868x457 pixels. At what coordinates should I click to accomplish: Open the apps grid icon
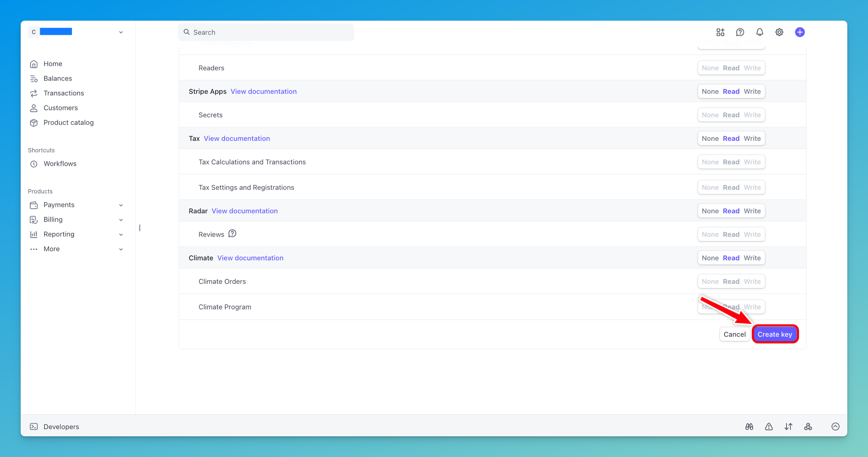tap(720, 32)
